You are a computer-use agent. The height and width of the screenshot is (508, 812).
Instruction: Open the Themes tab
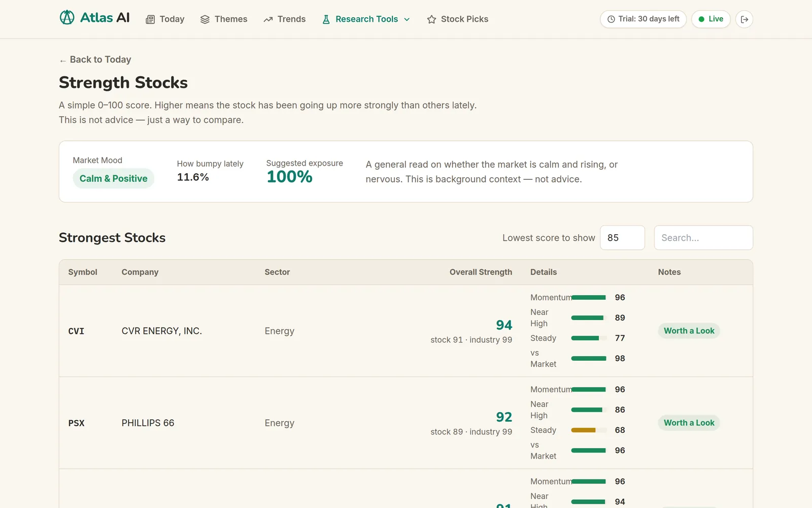[x=224, y=19]
